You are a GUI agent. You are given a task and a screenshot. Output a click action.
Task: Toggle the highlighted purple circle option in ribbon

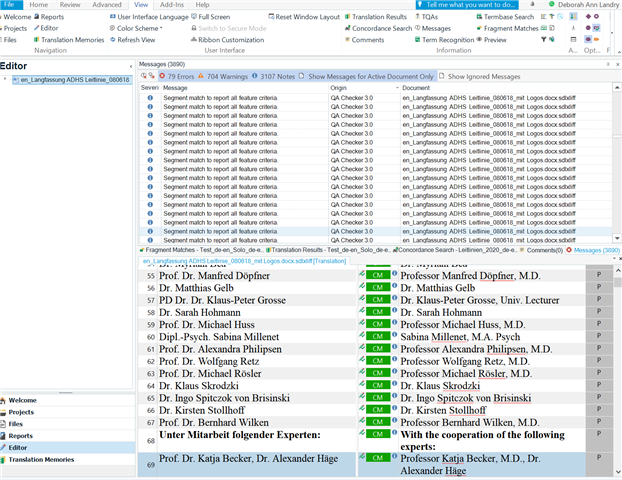[x=588, y=39]
